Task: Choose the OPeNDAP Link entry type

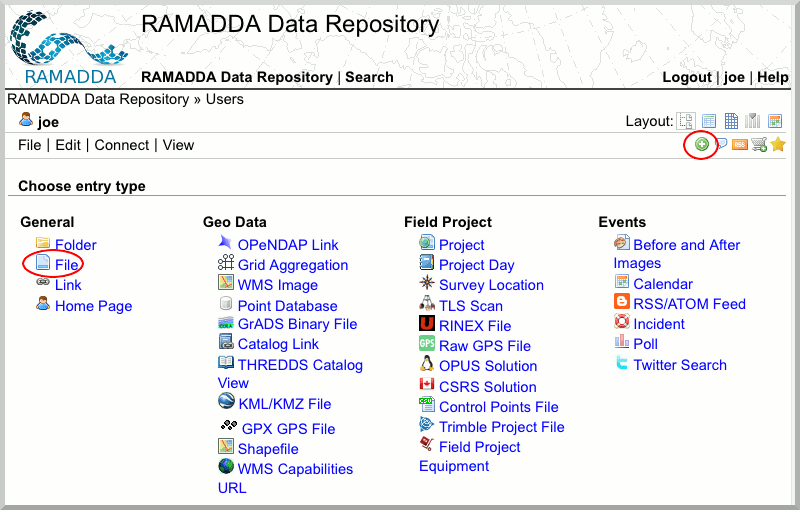Action: click(287, 245)
